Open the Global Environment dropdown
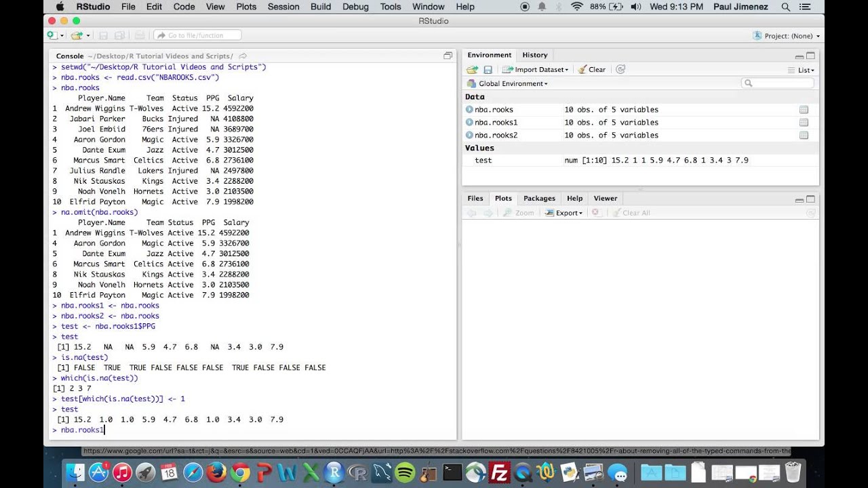Viewport: 868px width, 488px height. [x=507, y=83]
